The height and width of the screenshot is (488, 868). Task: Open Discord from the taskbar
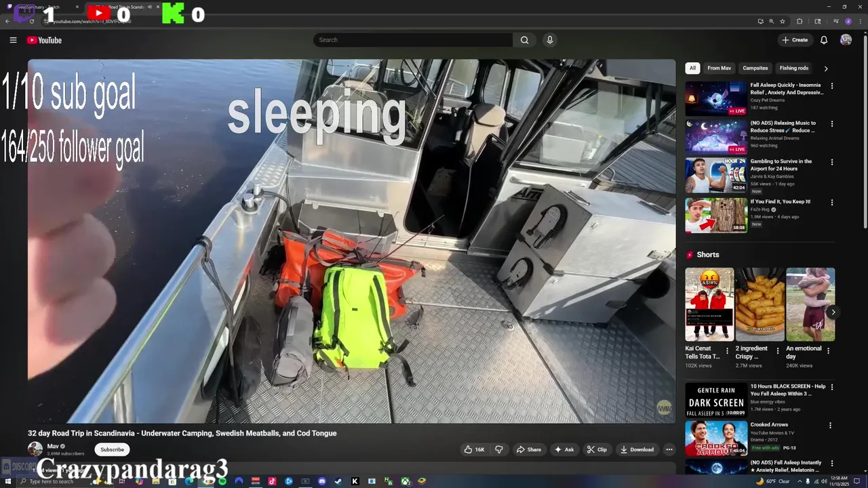322,481
